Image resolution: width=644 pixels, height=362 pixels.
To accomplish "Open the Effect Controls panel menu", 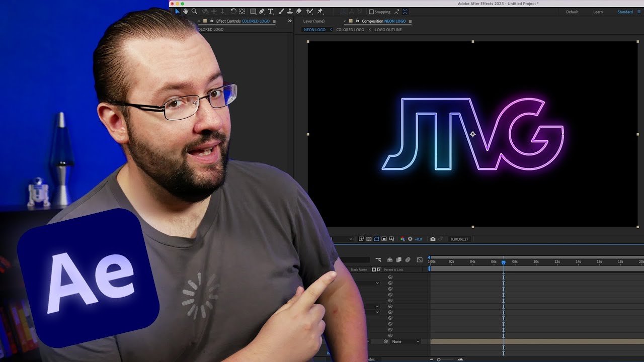I will tap(274, 21).
